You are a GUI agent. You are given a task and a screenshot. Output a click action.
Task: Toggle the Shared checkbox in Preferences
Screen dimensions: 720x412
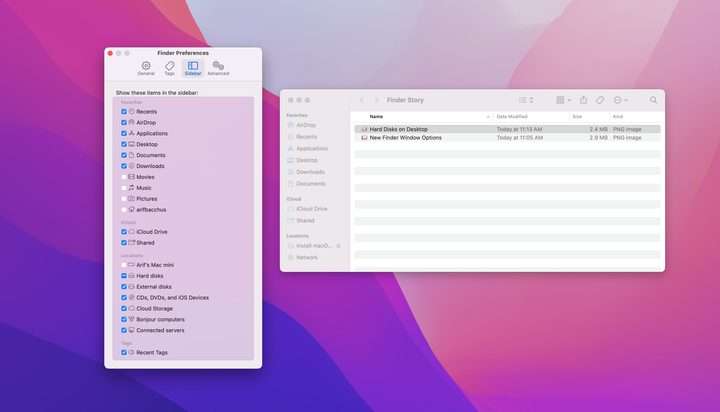(x=124, y=243)
